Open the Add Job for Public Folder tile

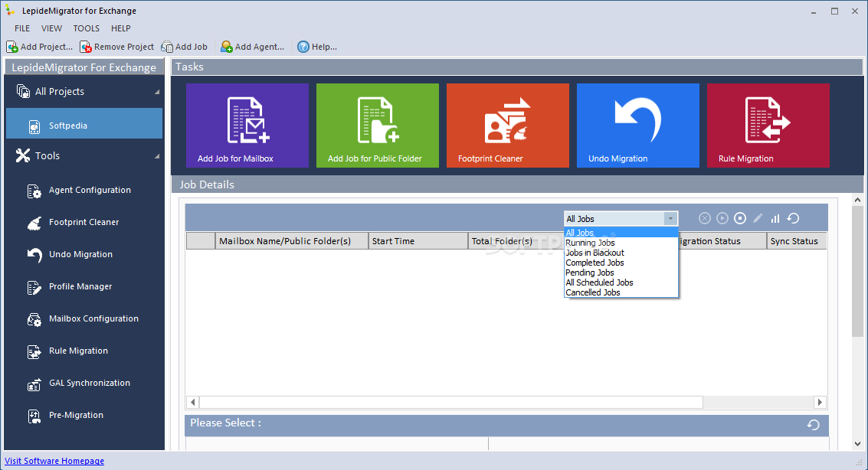(x=378, y=126)
